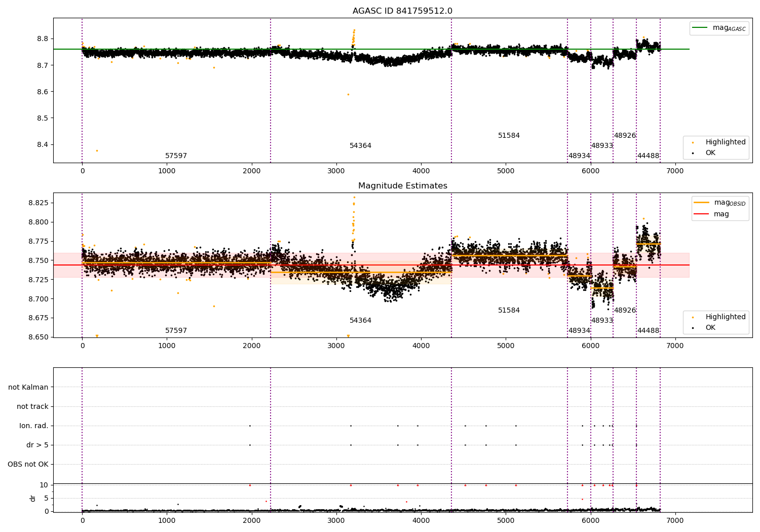Click the title "AGASC ID 841759512.0"
This screenshot has width=760, height=532.
pyautogui.click(x=402, y=11)
